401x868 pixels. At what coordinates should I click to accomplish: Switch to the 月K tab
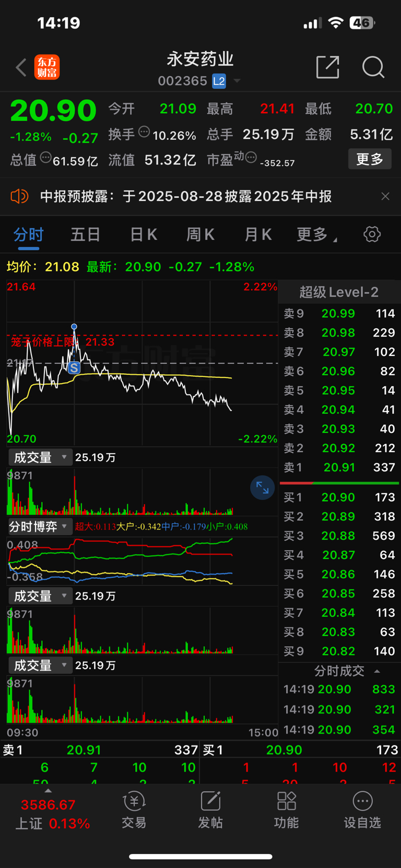[x=258, y=234]
